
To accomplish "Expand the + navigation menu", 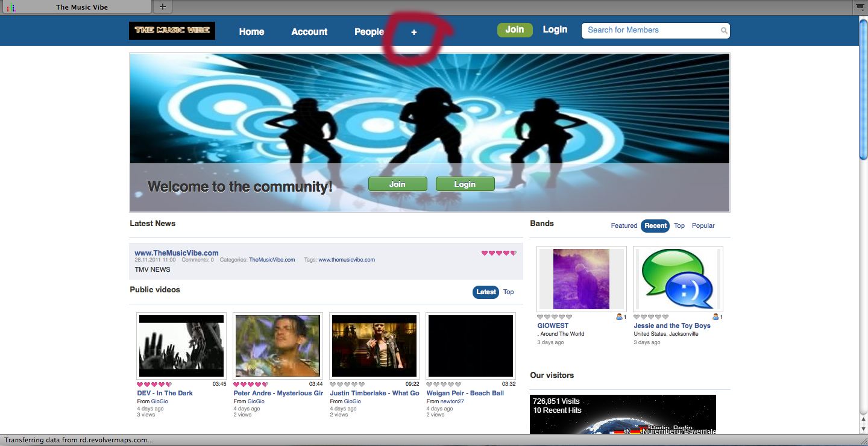I will (414, 32).
